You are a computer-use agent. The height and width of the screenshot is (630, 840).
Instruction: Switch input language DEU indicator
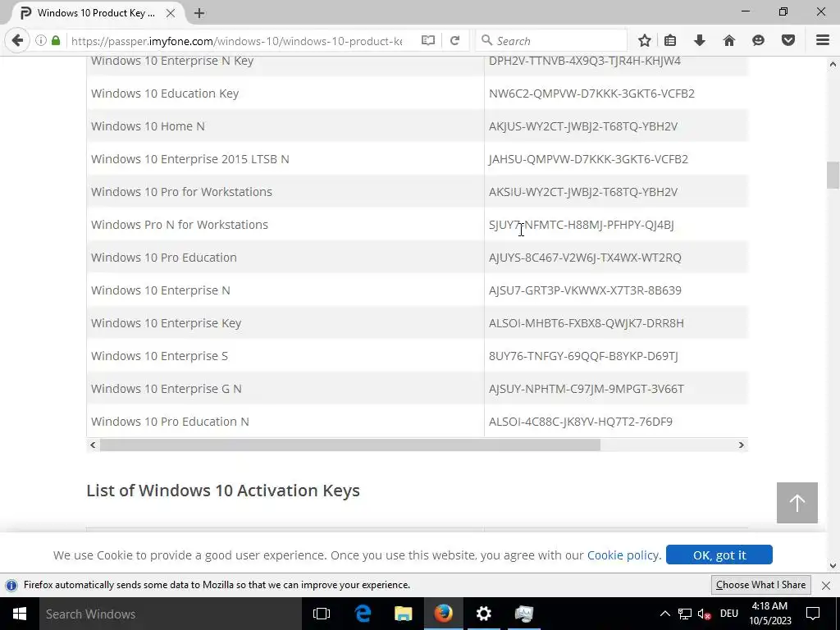tap(729, 614)
